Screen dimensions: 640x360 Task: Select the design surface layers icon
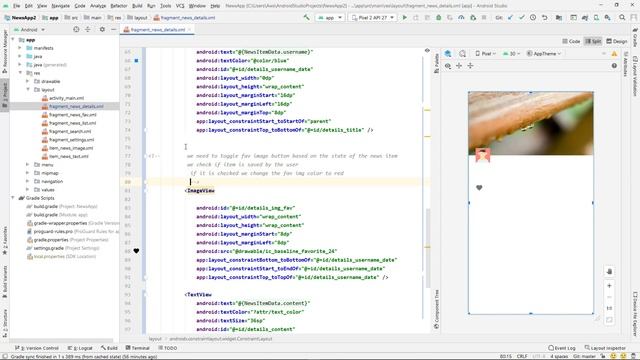click(448, 53)
